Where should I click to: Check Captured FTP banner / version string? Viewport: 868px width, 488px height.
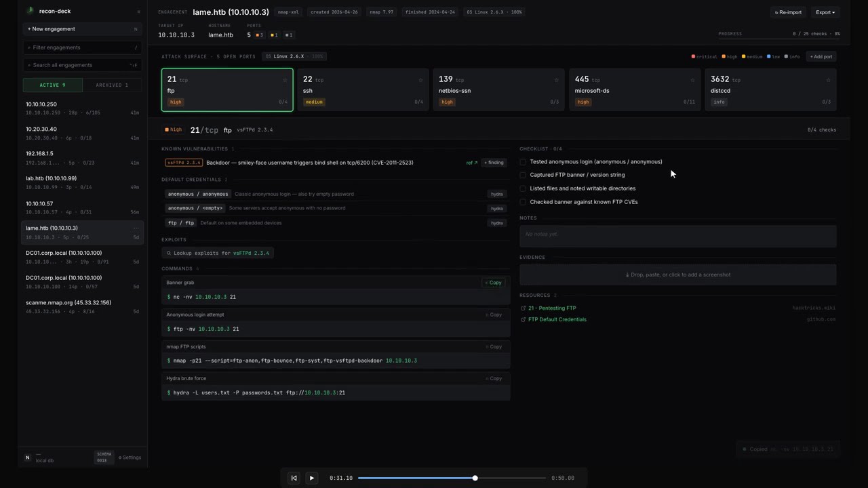point(523,175)
